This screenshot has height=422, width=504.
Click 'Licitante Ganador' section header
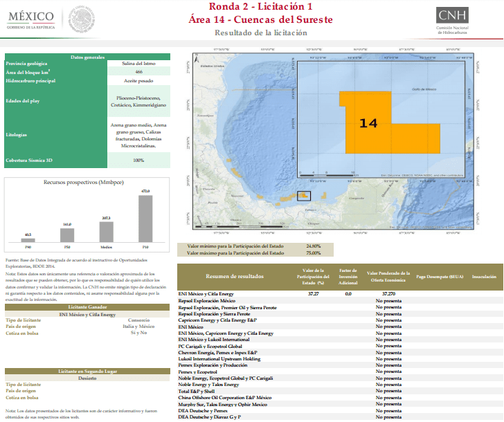tap(87, 307)
